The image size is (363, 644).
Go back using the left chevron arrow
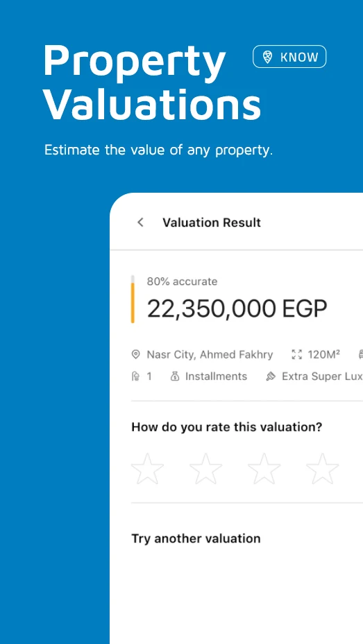pos(140,223)
